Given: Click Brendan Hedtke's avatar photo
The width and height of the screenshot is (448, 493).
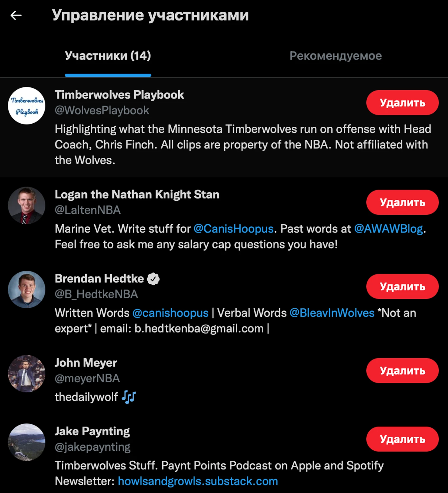Looking at the screenshot, I should coord(27,290).
